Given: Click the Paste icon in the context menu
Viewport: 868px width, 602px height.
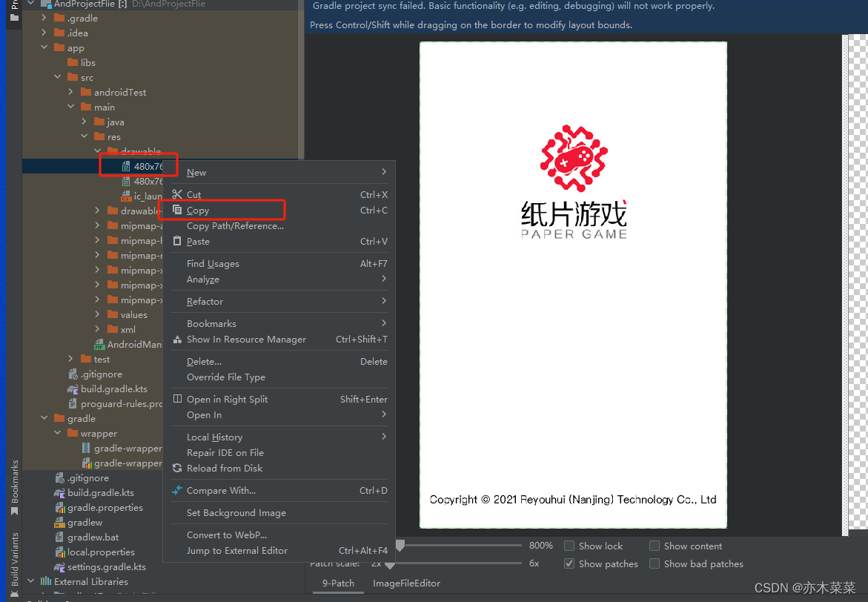Looking at the screenshot, I should click(x=176, y=241).
